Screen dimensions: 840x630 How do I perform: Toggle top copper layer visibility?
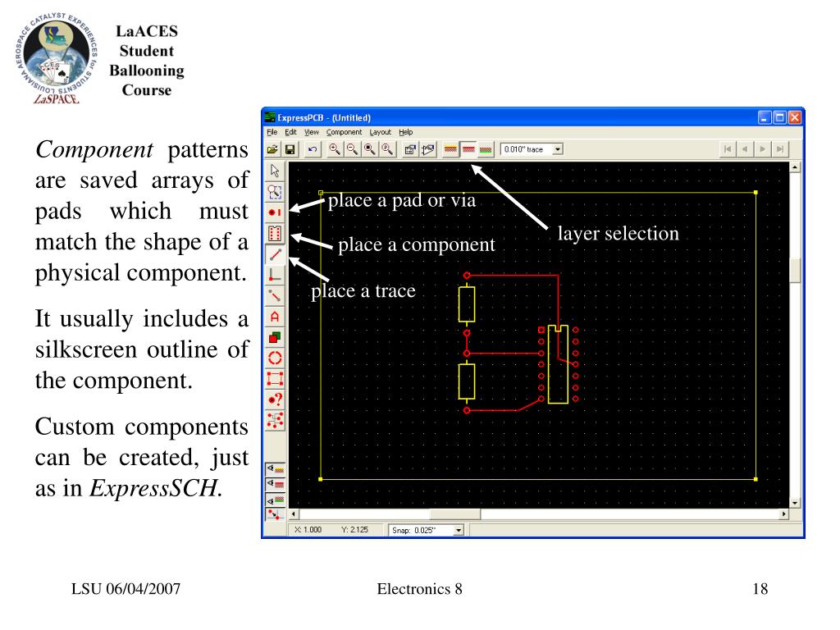pyautogui.click(x=276, y=485)
